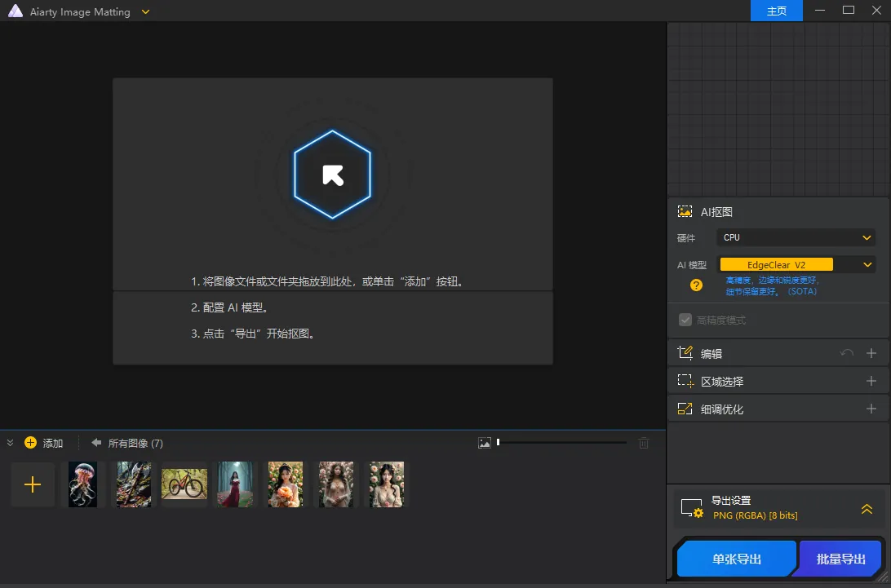Open the Aiarty Image Matting title dropdown
This screenshot has height=588, width=891.
pyautogui.click(x=145, y=11)
